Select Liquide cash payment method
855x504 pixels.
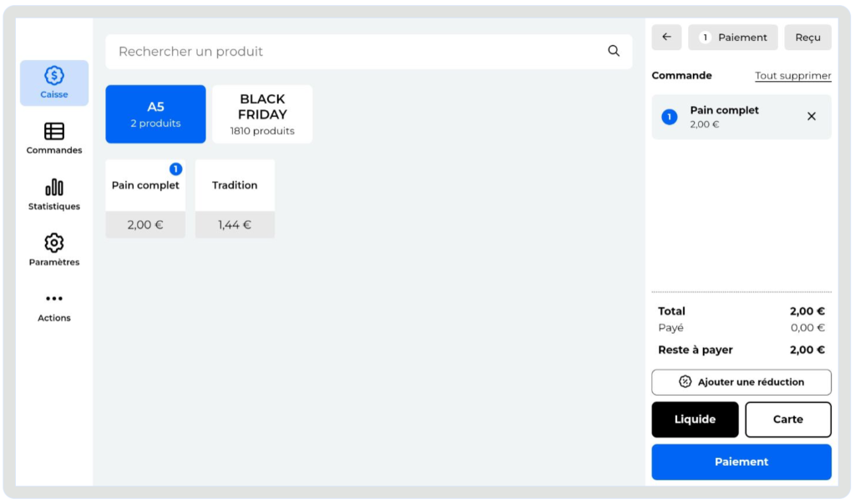[x=695, y=420]
